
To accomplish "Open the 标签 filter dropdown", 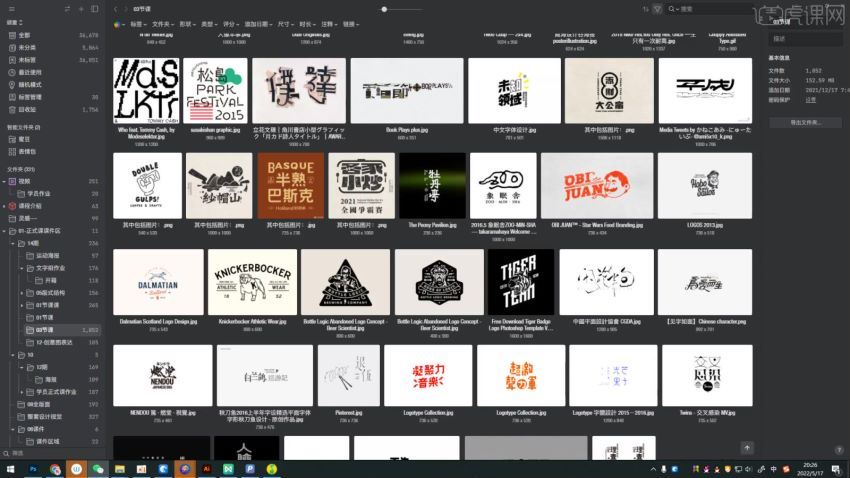I will point(138,24).
